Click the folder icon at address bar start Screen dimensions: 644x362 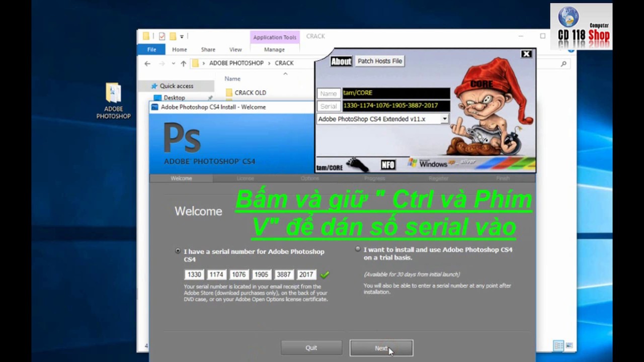195,63
